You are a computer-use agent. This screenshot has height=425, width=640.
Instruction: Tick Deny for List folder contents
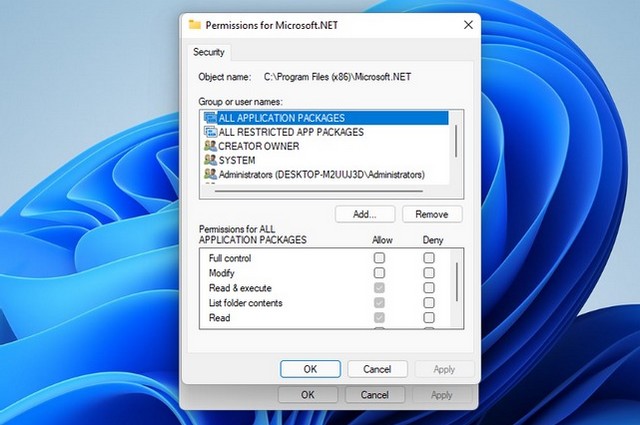pyautogui.click(x=429, y=303)
